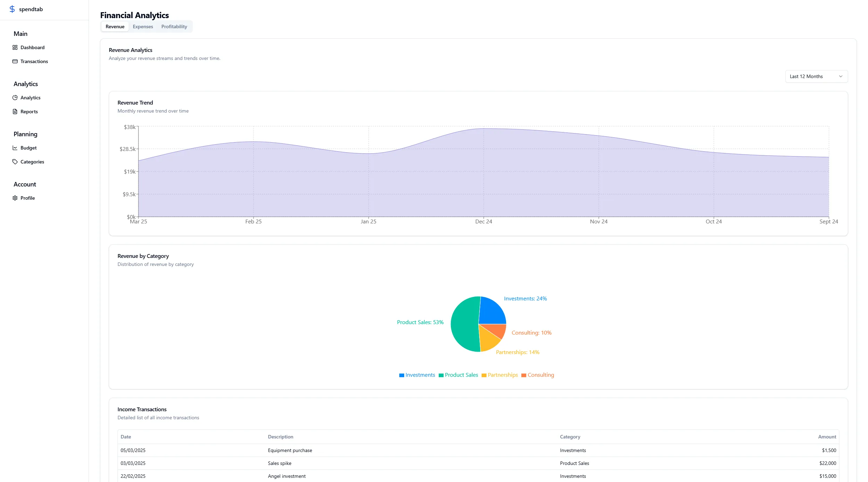Click the spendtab dollar logo icon
868x482 pixels.
(x=12, y=9)
